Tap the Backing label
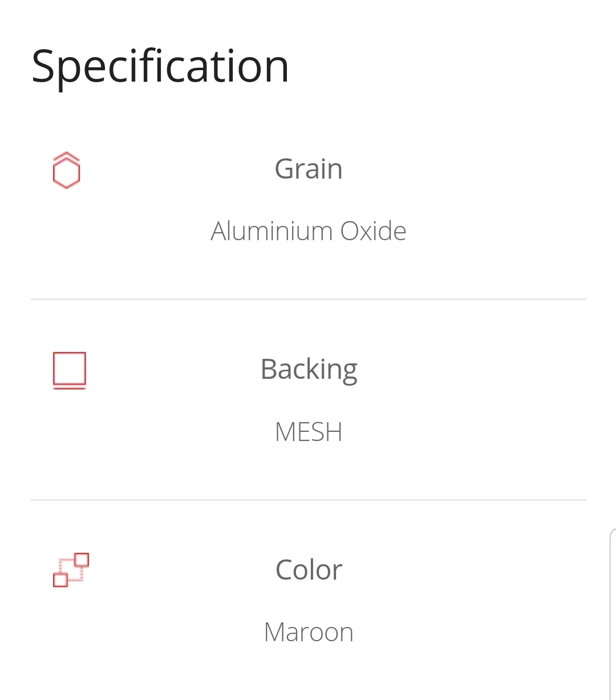The image size is (616, 700). (309, 370)
